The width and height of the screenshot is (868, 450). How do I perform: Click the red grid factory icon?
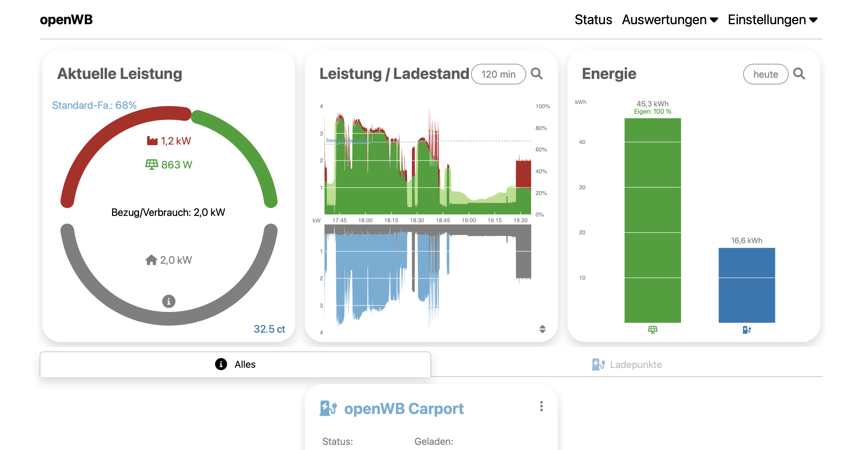pyautogui.click(x=152, y=141)
